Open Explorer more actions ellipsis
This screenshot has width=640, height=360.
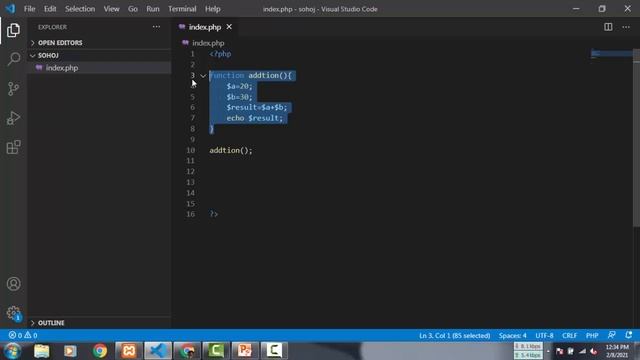coord(156,27)
